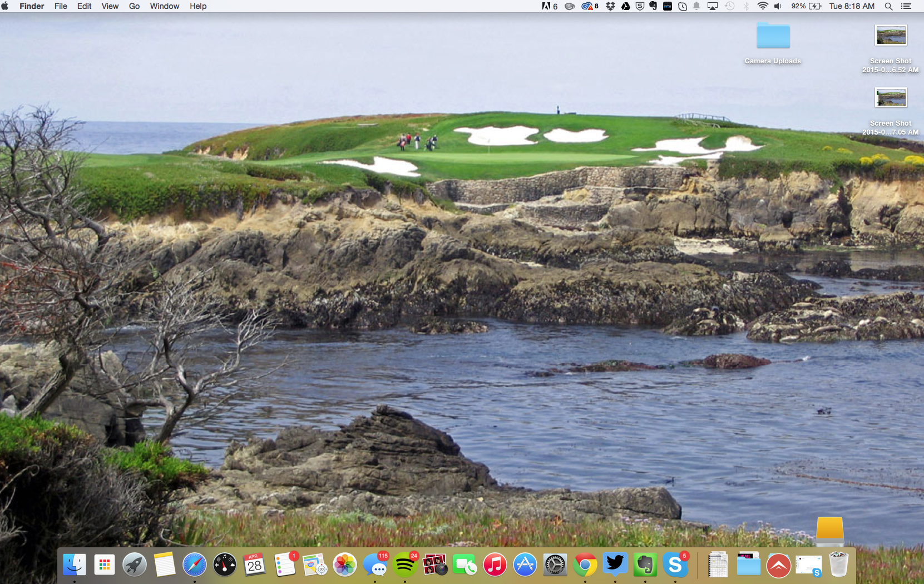
Task: Select the Screen Shot 6.52 AM thumbnail
Action: click(891, 36)
